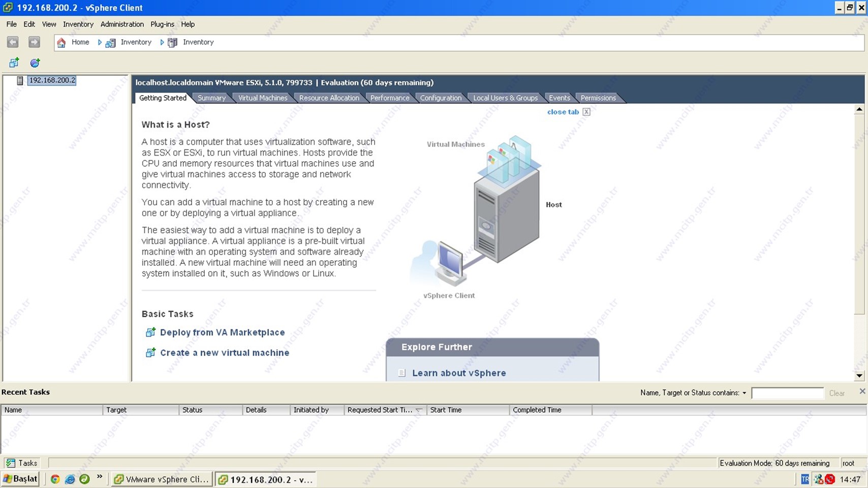
Task: Open the Resource Allocation tab
Action: pyautogui.click(x=329, y=98)
